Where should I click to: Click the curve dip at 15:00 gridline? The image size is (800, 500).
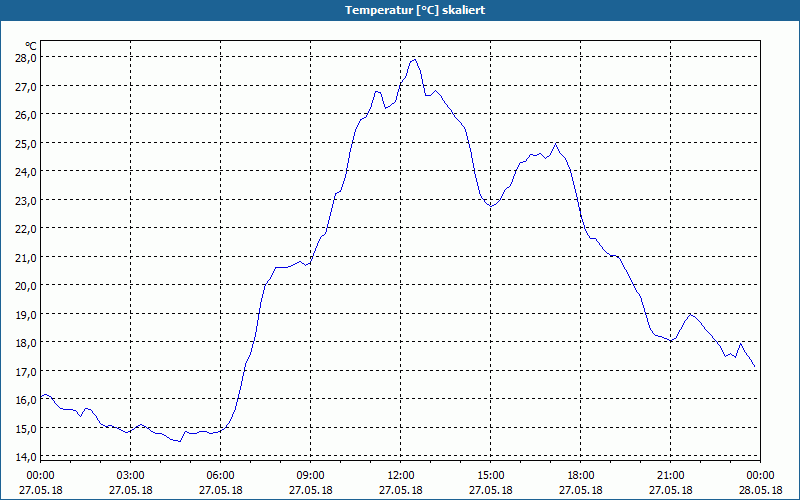click(490, 206)
